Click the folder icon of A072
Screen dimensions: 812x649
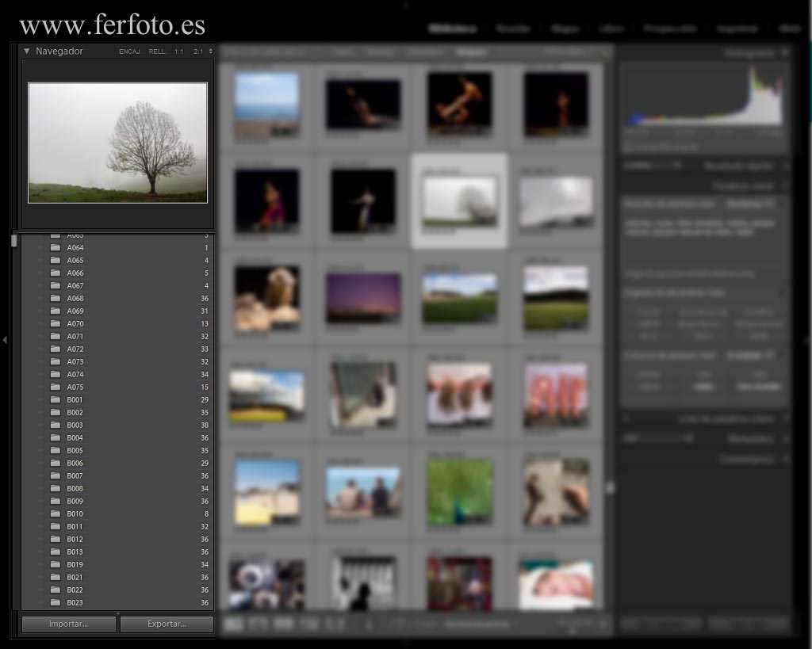[x=55, y=349]
